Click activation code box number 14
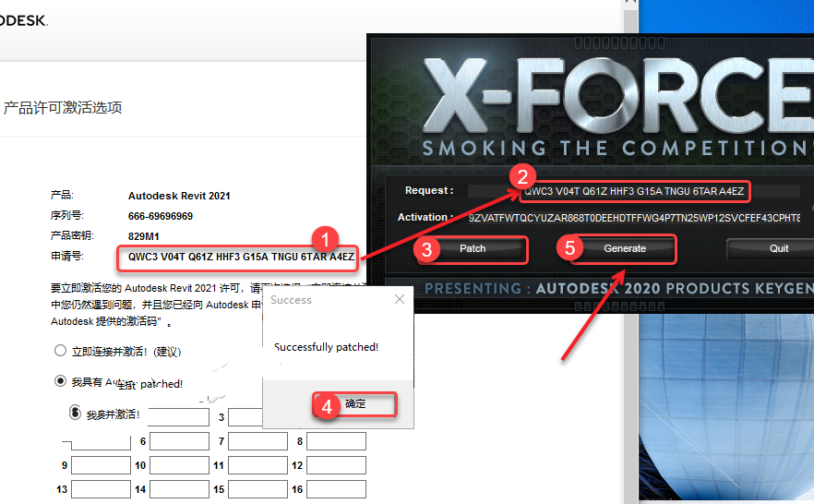814x504 pixels. (179, 489)
